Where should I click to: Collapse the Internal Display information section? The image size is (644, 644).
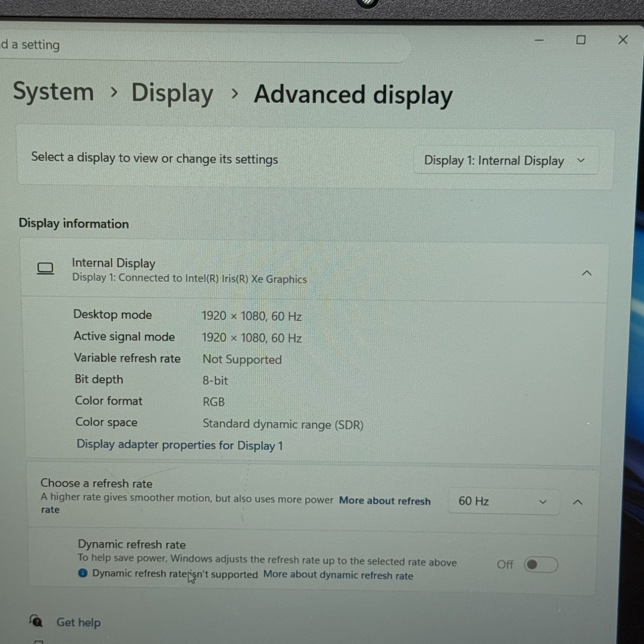click(x=587, y=273)
